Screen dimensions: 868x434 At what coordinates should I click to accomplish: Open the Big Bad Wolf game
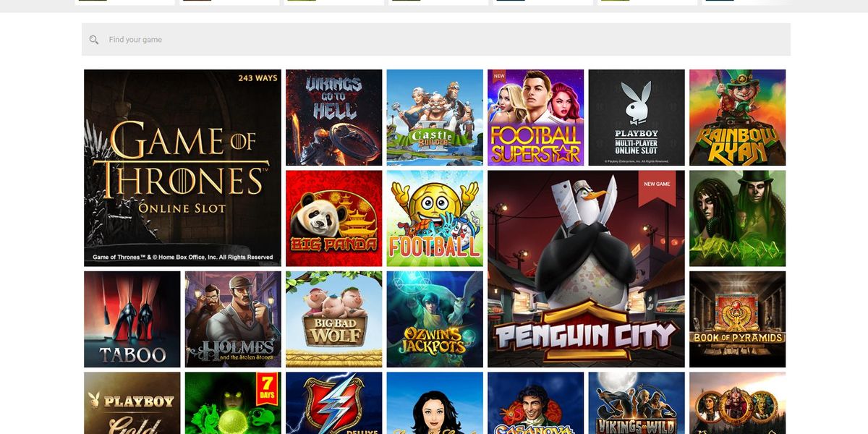(334, 319)
